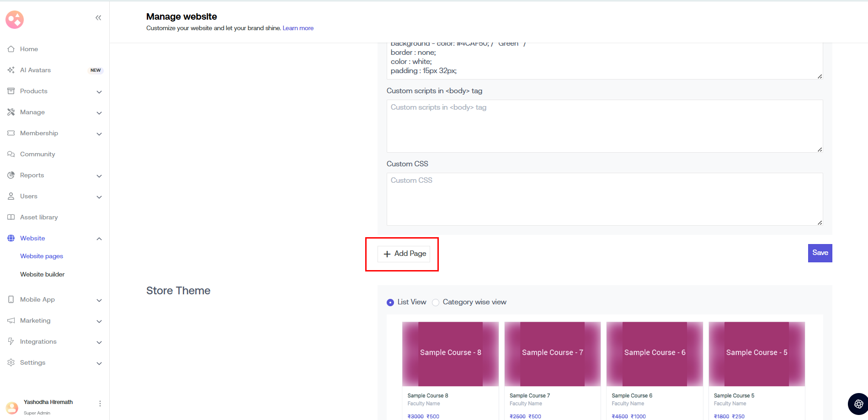The image size is (868, 420).
Task: Expand the Membership section chevron
Action: point(99,134)
